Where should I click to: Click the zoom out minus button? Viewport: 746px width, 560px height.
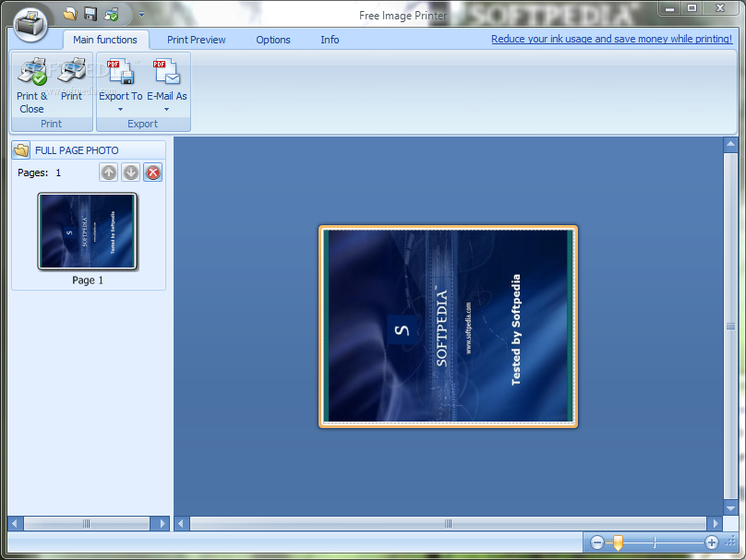pos(597,542)
